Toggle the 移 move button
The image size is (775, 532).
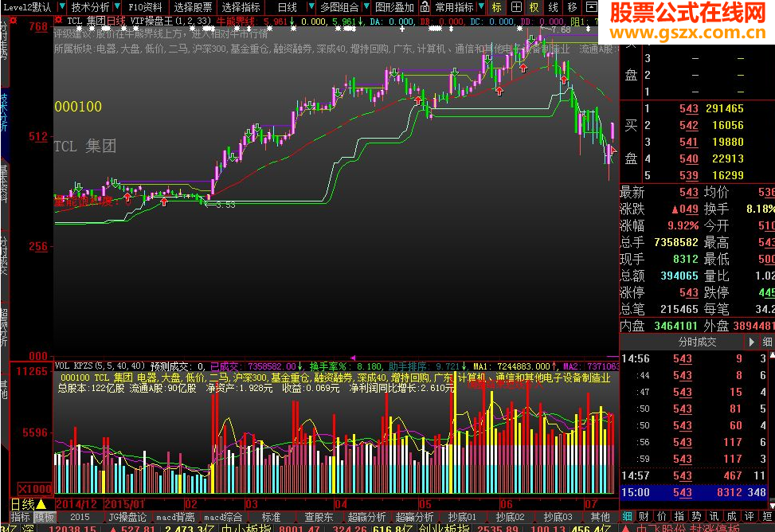[x=572, y=7]
